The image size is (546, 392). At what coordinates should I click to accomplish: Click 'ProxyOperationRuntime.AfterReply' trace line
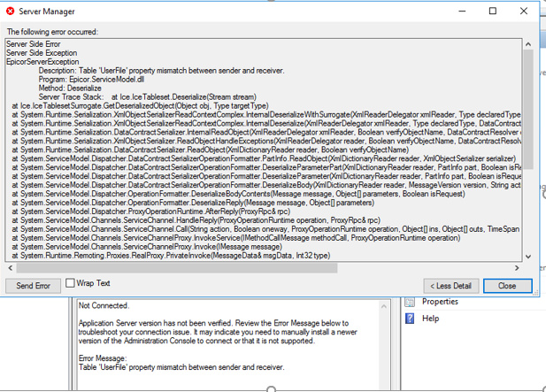click(x=150, y=211)
